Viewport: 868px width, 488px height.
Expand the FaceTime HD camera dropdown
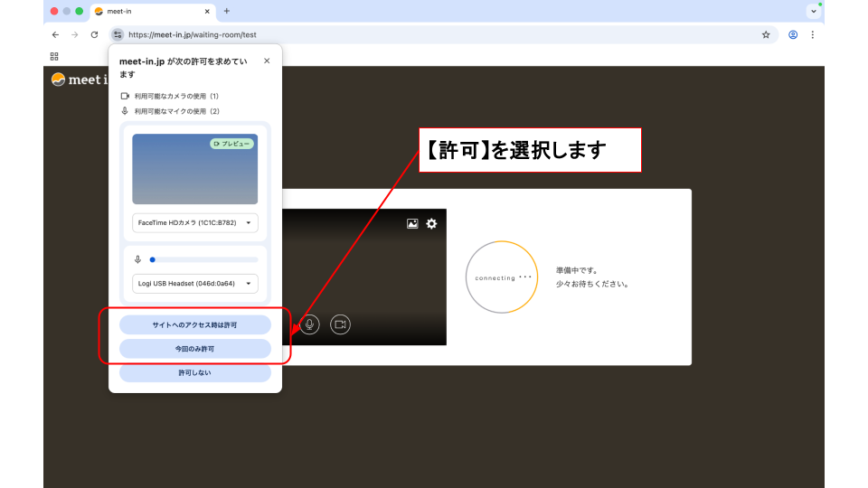click(195, 222)
